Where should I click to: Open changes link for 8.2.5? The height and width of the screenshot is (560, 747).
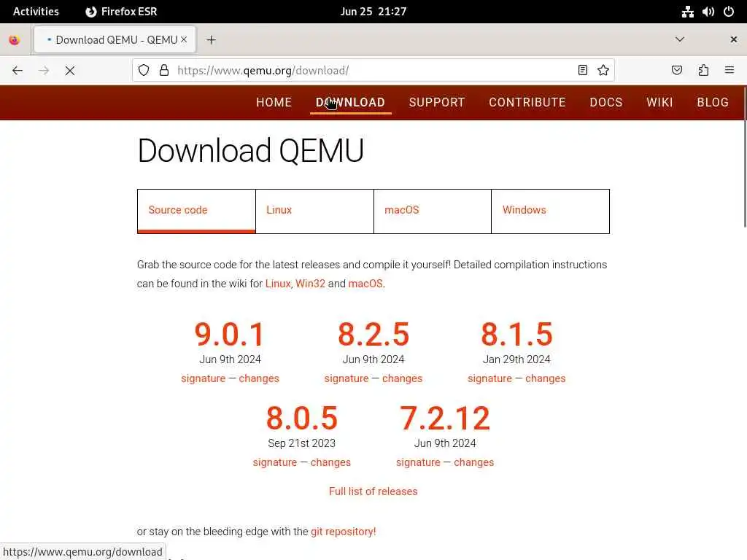(402, 378)
